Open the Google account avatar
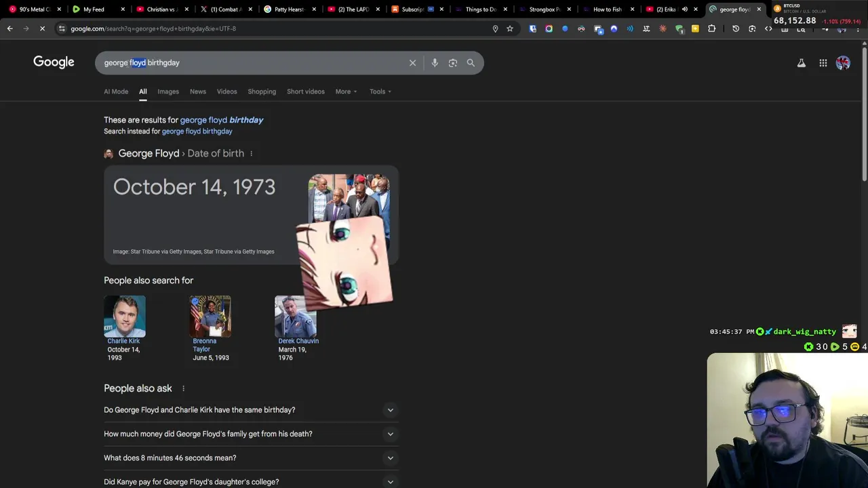The height and width of the screenshot is (488, 868). pyautogui.click(x=843, y=63)
